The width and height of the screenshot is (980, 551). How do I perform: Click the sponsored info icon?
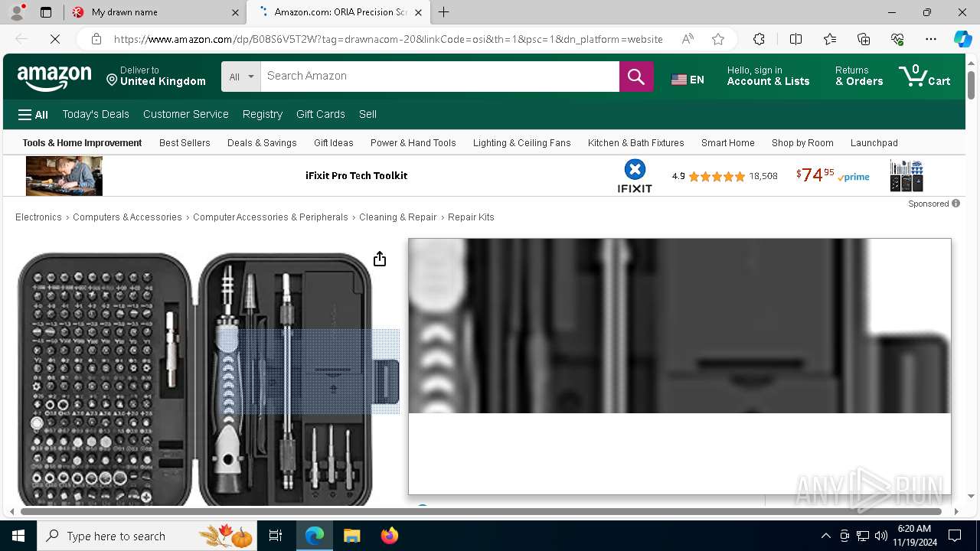(955, 204)
